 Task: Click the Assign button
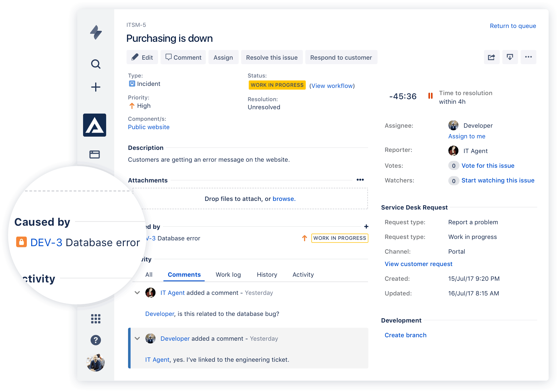point(223,57)
